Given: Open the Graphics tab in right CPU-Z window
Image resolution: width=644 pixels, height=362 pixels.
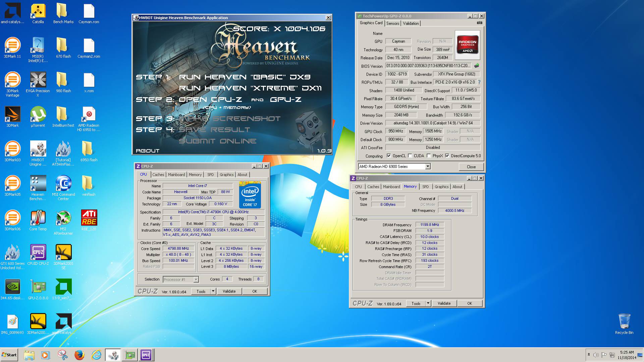Looking at the screenshot, I should [x=441, y=187].
